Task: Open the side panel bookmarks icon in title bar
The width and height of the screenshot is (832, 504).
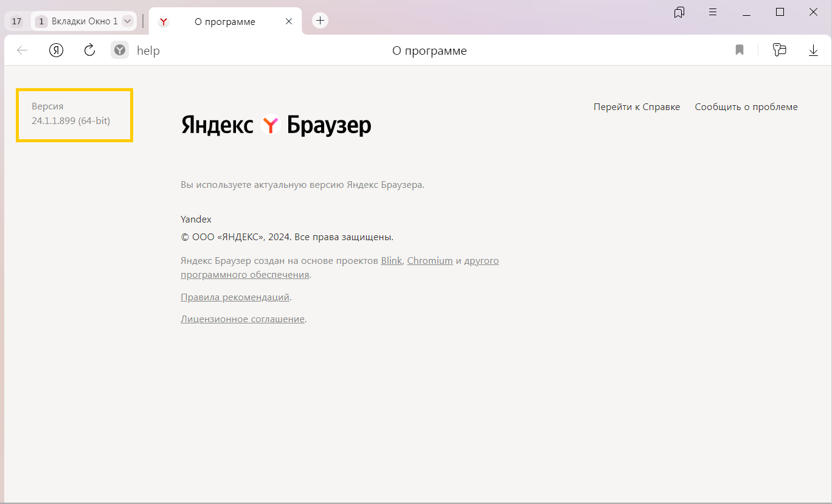Action: click(679, 12)
